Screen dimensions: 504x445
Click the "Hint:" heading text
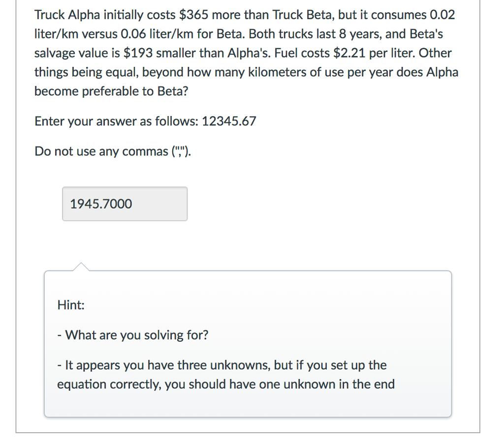click(71, 305)
